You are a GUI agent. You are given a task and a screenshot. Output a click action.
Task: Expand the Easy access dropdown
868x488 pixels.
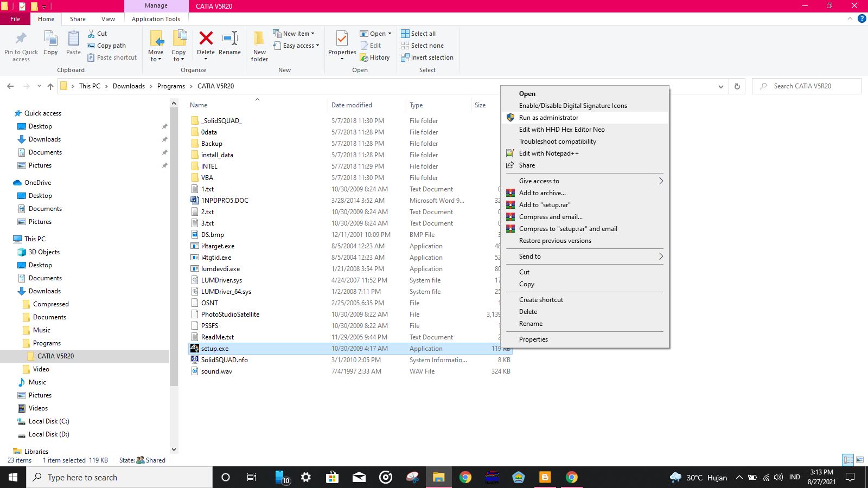[296, 46]
